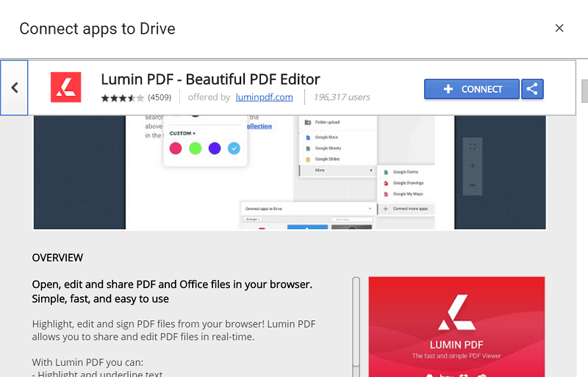
Task: Click the fullscreen icon in the screenshot
Action: [x=473, y=147]
